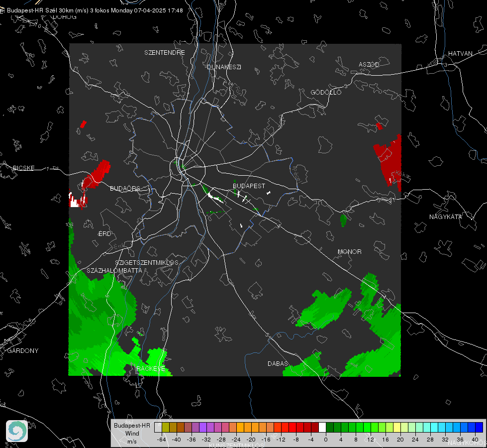Click the SZÁZHALOMBATTA label

tap(114, 271)
